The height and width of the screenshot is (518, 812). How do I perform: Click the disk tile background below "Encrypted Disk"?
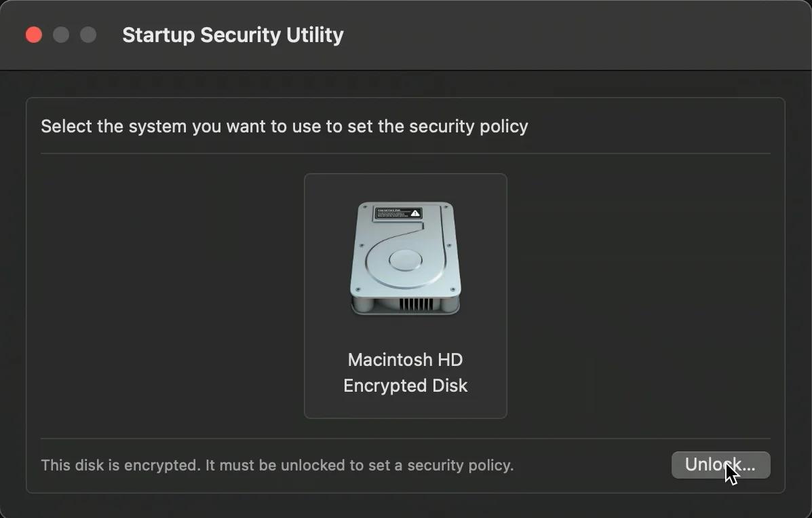point(405,406)
